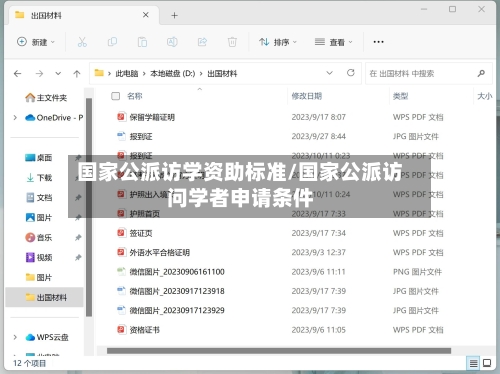Open the 主文件夹 home item
500x374 pixels.
[x=46, y=98]
